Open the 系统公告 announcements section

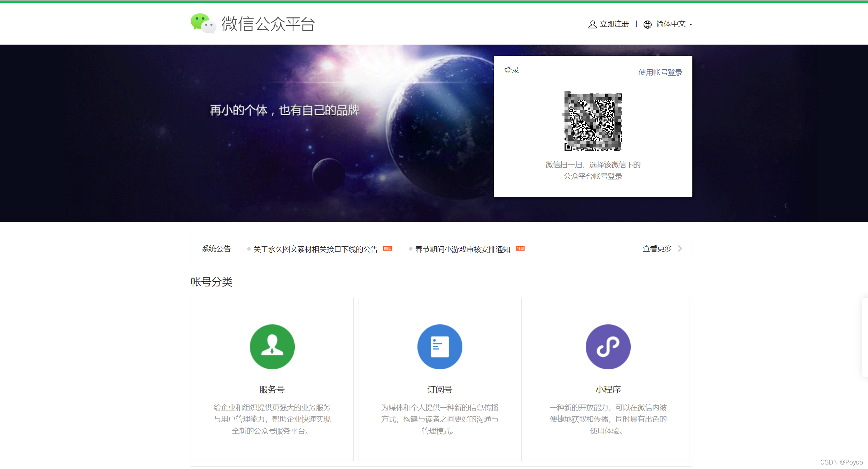pos(216,248)
